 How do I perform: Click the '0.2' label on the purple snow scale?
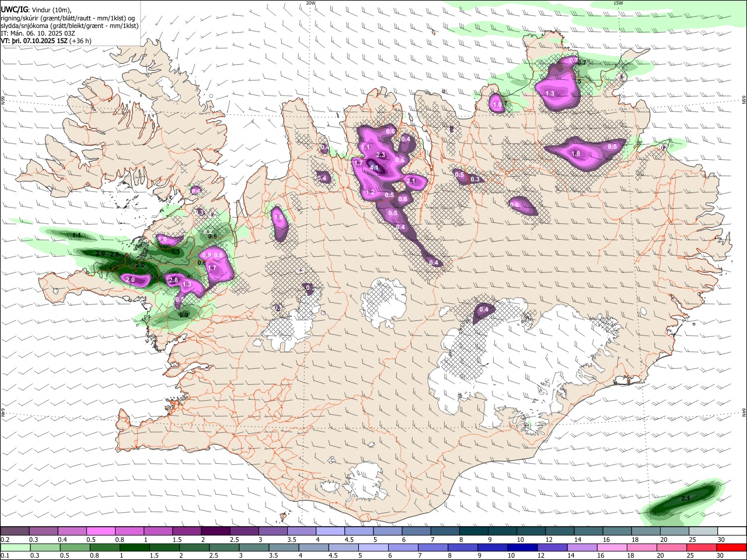tap(5, 540)
